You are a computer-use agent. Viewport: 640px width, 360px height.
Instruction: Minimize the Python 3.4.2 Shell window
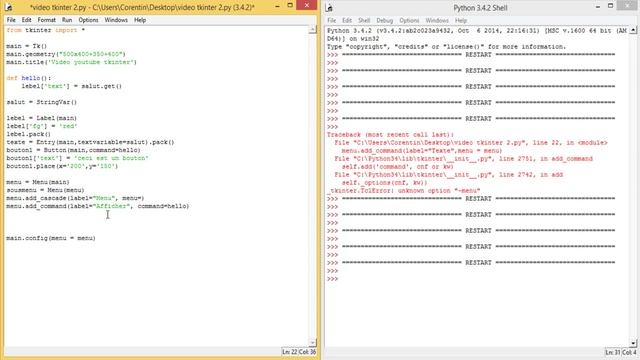[598, 7]
